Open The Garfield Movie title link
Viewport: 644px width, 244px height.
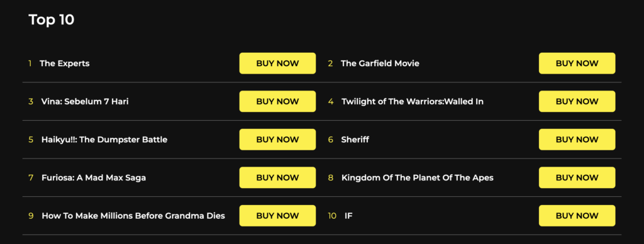coord(380,64)
